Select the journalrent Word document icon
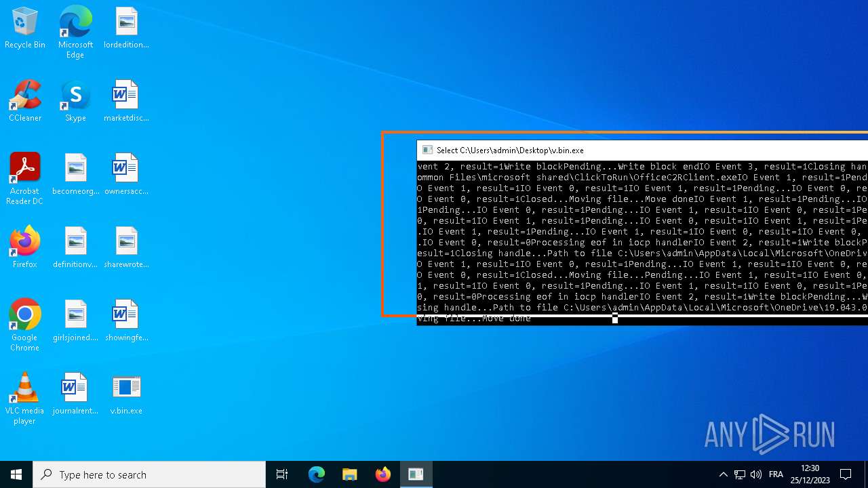Screen dimensions: 868x488 pos(75,395)
